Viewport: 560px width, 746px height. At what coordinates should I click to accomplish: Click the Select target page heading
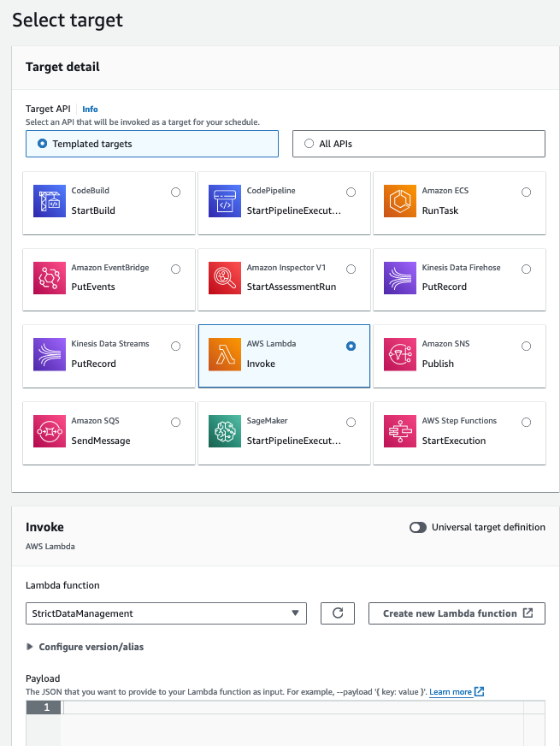[x=68, y=21]
